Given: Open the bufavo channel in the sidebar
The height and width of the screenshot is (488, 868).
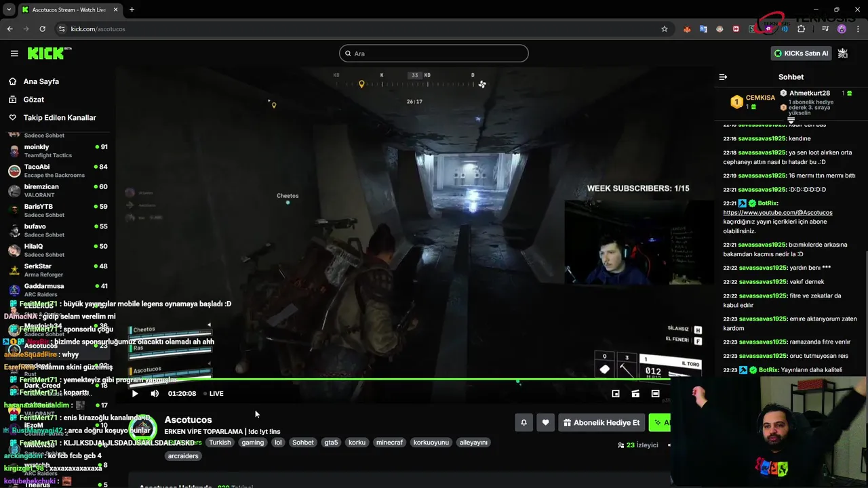Looking at the screenshot, I should [58, 230].
